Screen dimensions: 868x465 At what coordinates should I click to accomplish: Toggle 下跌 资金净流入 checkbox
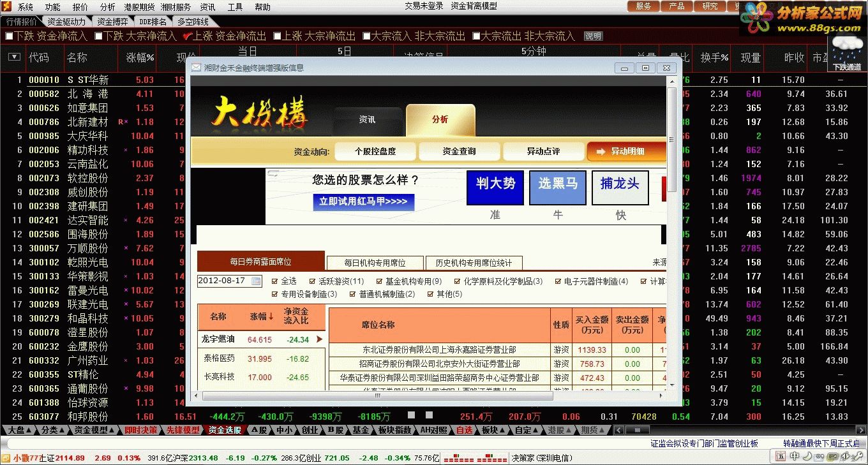pyautogui.click(x=9, y=36)
